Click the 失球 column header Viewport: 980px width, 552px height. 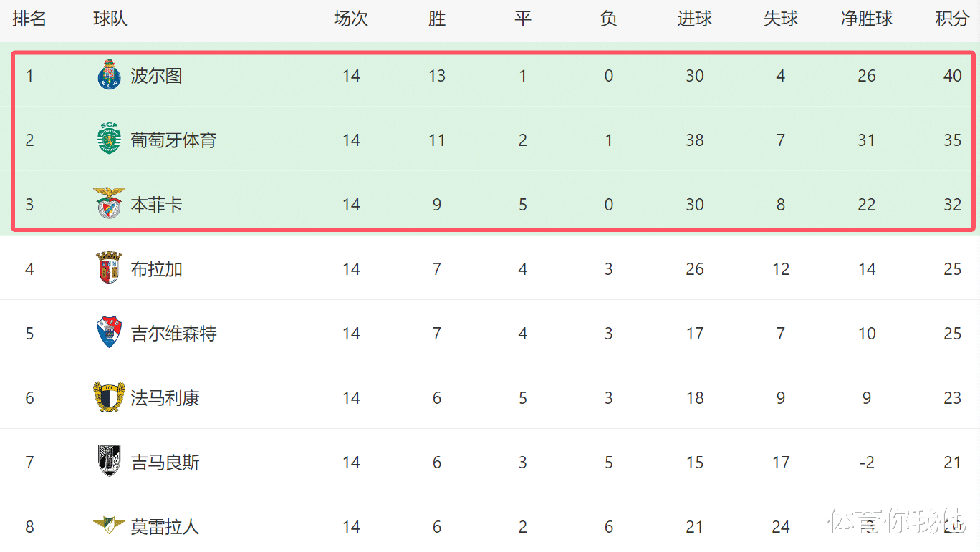pyautogui.click(x=781, y=19)
